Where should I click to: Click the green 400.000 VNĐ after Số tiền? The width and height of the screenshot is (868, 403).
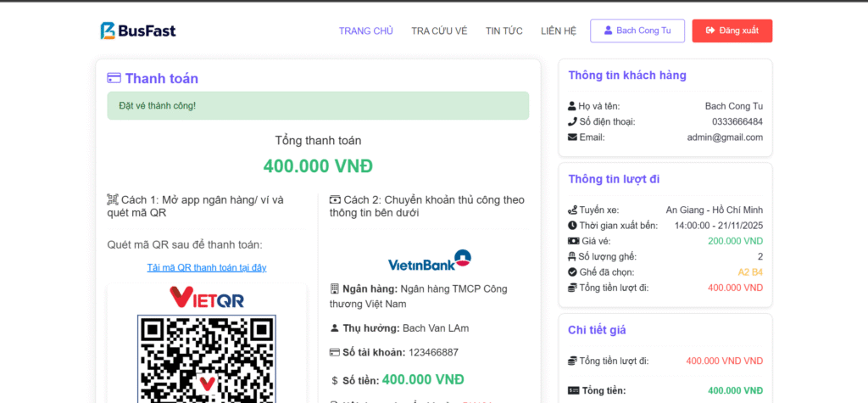click(423, 380)
